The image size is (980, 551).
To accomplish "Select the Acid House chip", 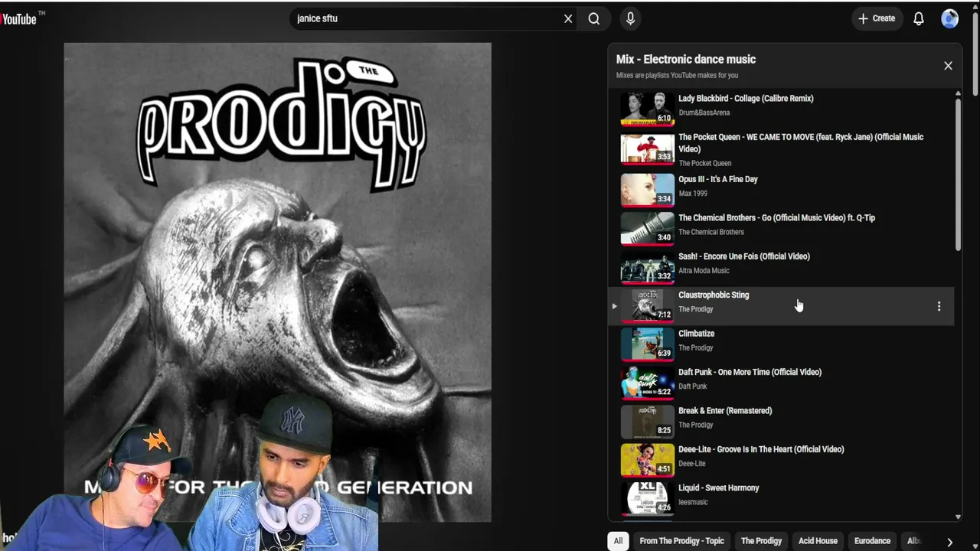I will coord(818,541).
